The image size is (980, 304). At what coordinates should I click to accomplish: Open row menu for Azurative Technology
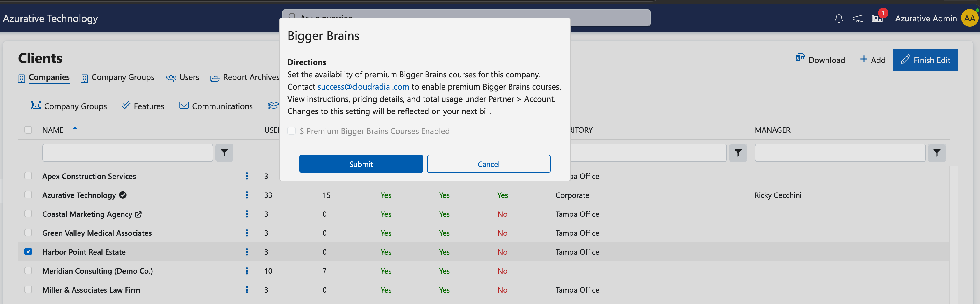tap(247, 195)
